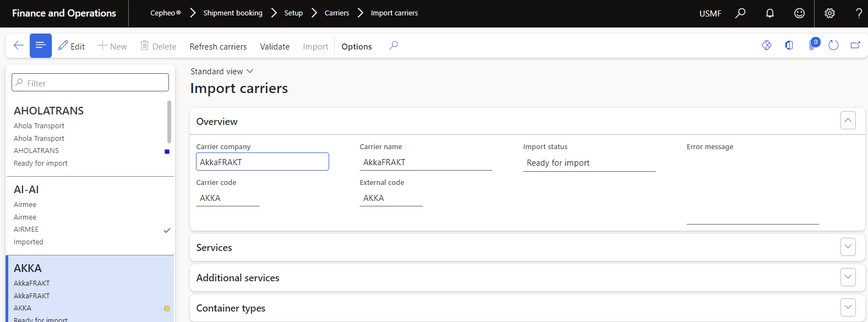Open page in new window icon
Screen dimensions: 868x322
pyautogui.click(x=855, y=46)
